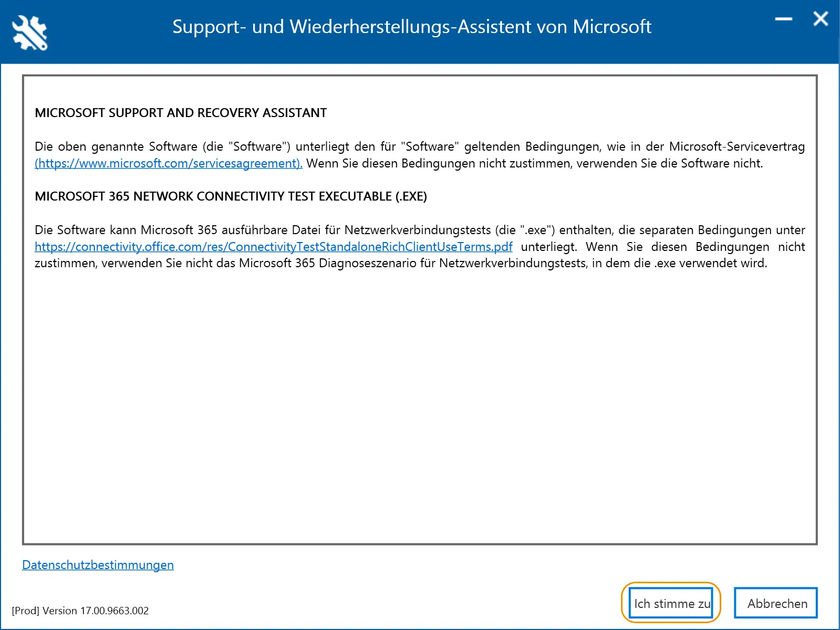The width and height of the screenshot is (840, 630).
Task: Open the ConnectivityTestStandaloneRichClientUseTerms.pdf link
Action: click(x=274, y=247)
